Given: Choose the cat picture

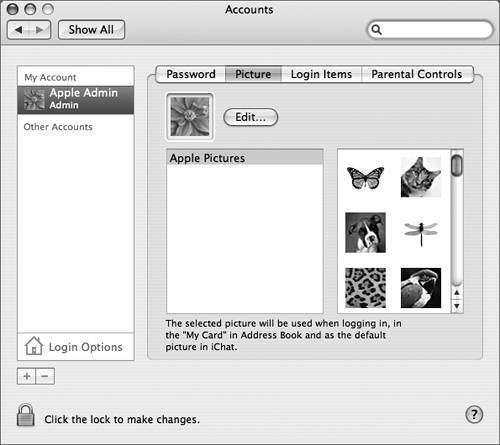Looking at the screenshot, I should point(421,177).
